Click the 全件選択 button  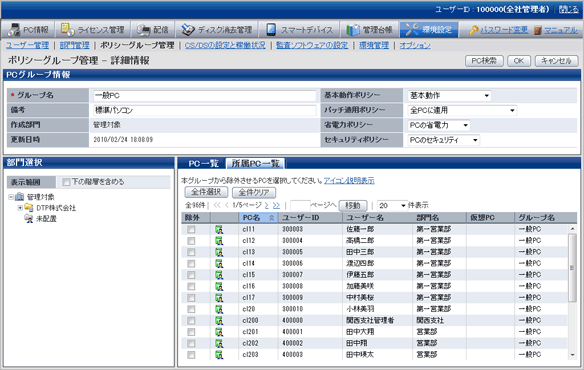[x=206, y=192]
